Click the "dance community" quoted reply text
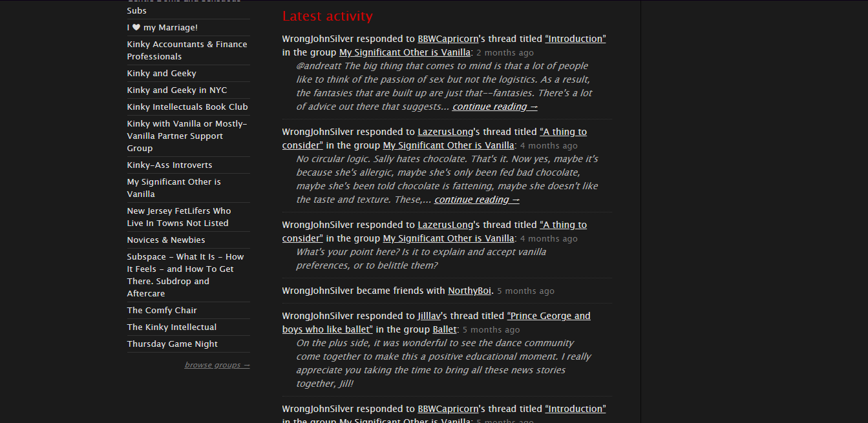Viewport: 868px width, 423px height. pos(443,363)
